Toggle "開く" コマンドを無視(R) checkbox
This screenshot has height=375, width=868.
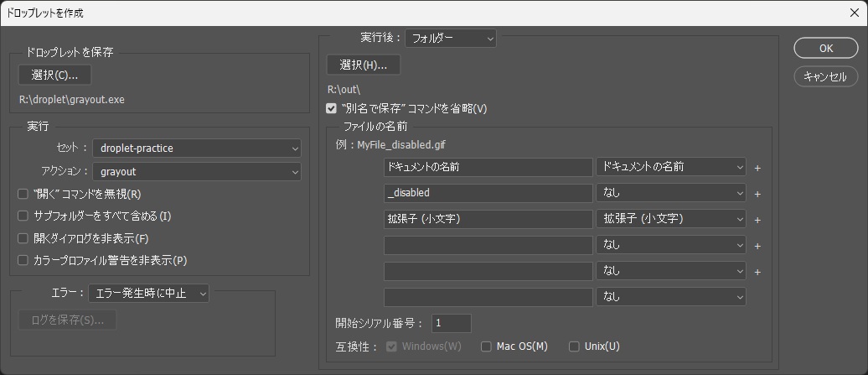[x=23, y=194]
